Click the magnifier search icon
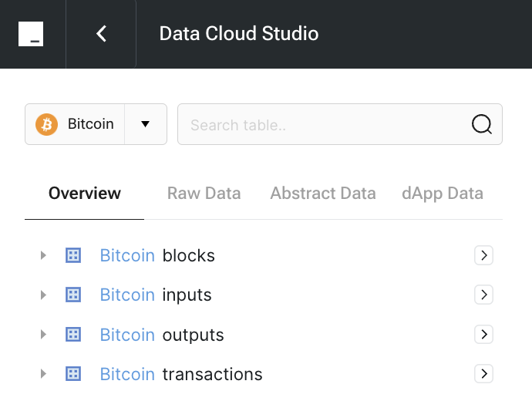The image size is (532, 401). point(481,124)
